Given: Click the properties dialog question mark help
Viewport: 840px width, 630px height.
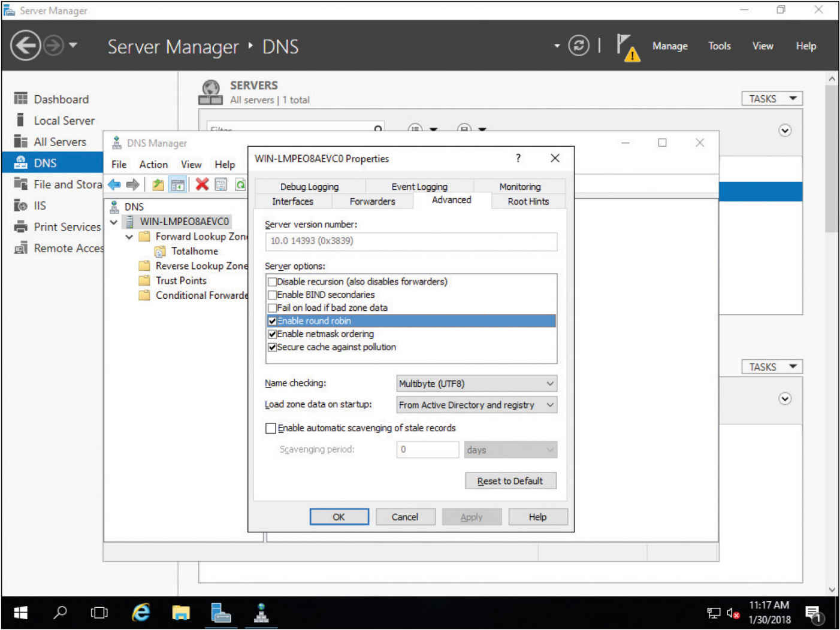Looking at the screenshot, I should click(x=518, y=158).
